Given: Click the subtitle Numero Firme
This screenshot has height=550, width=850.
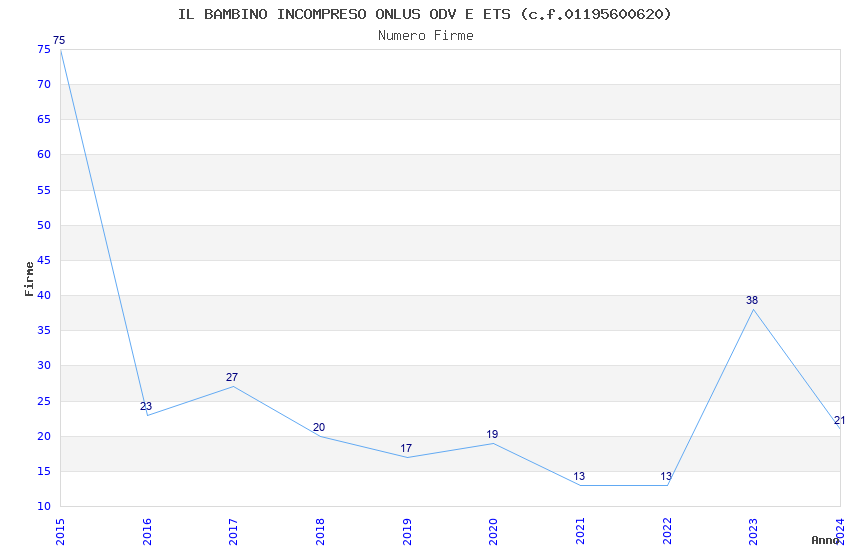Looking at the screenshot, I should [426, 36].
